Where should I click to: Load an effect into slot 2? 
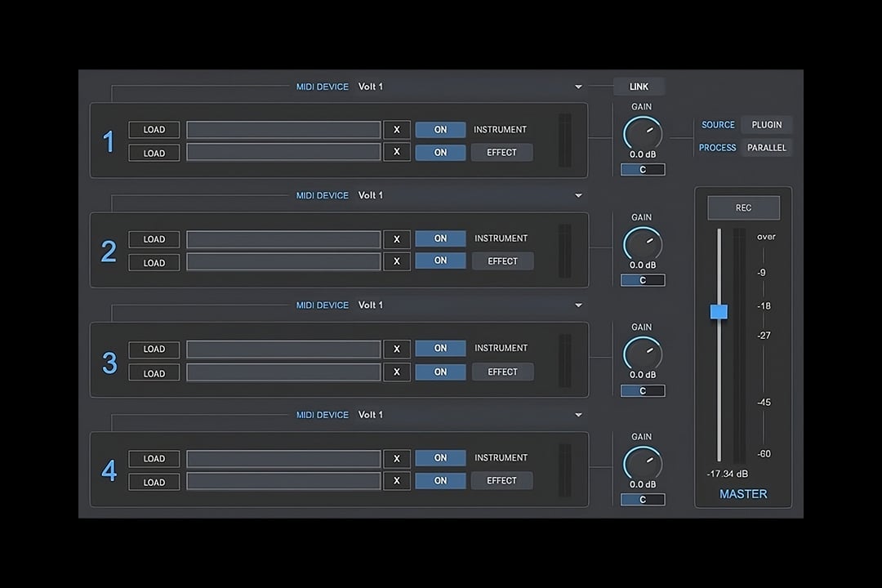(x=154, y=263)
